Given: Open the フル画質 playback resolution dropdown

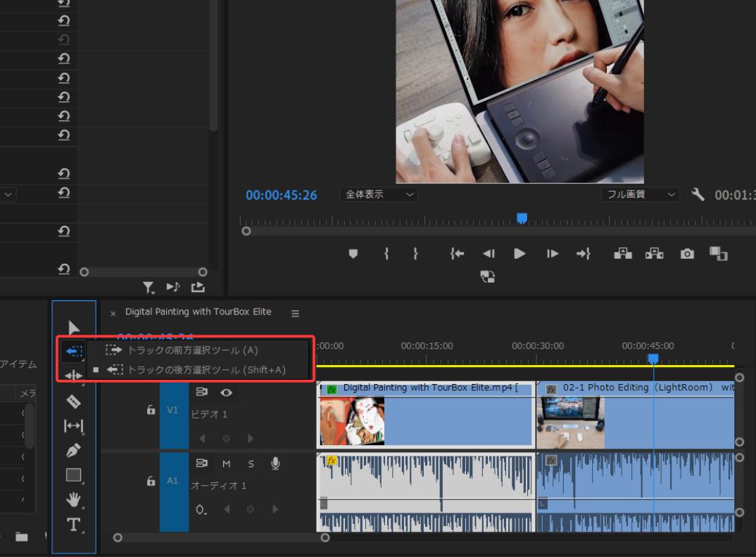Looking at the screenshot, I should 640,195.
